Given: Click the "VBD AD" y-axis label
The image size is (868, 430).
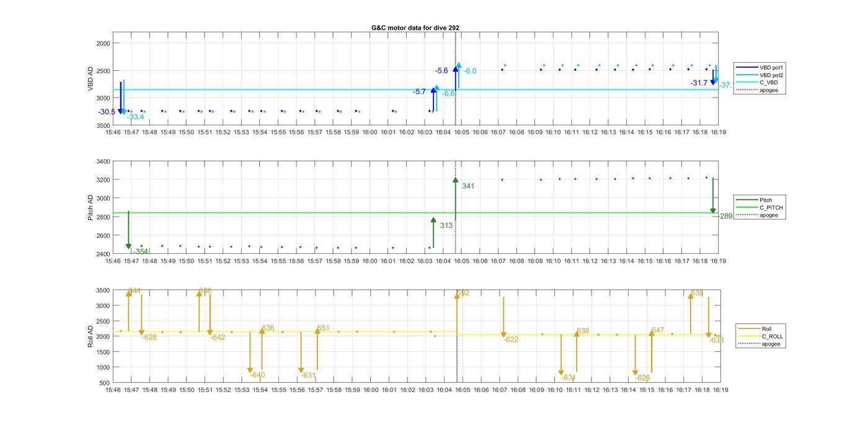Looking at the screenshot, I should pos(91,79).
